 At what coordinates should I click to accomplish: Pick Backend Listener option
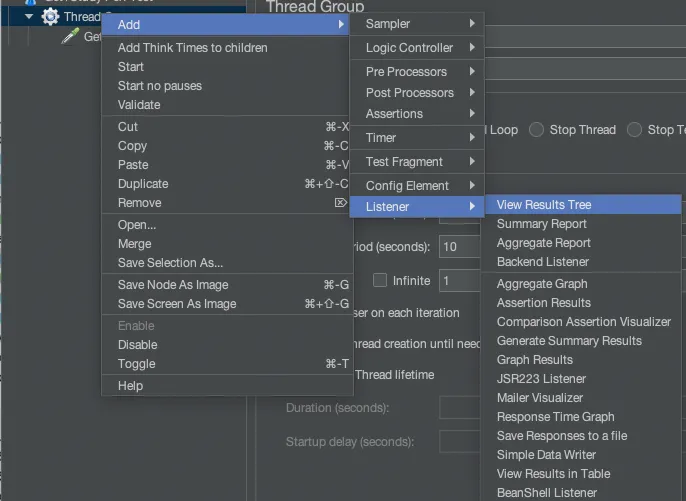click(542, 262)
